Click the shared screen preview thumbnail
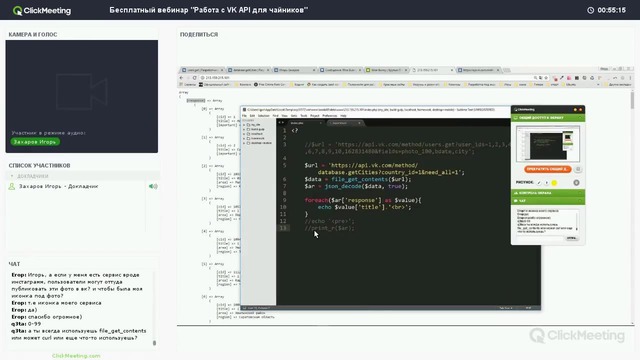Image resolution: width=640 pixels, height=360 pixels. (x=548, y=144)
